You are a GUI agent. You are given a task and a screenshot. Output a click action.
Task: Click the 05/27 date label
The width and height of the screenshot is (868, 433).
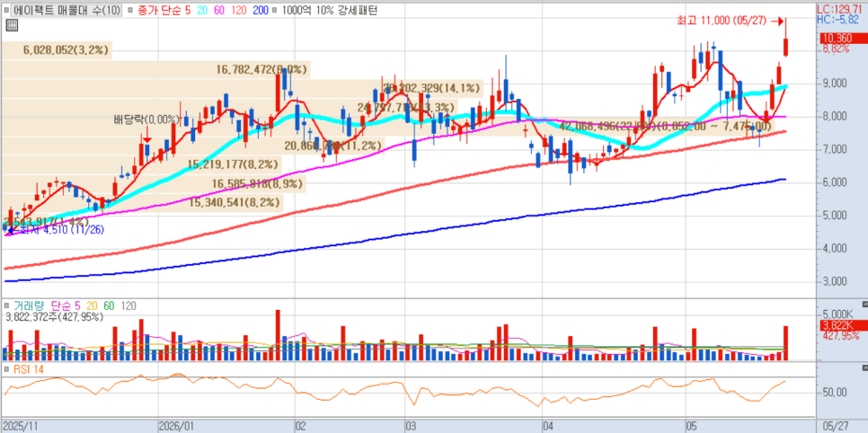click(x=836, y=427)
